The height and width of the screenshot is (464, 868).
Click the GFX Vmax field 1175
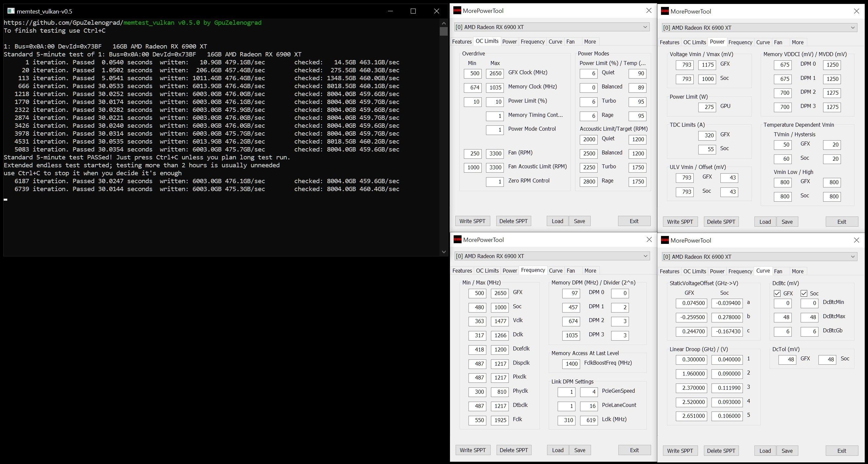tap(707, 65)
